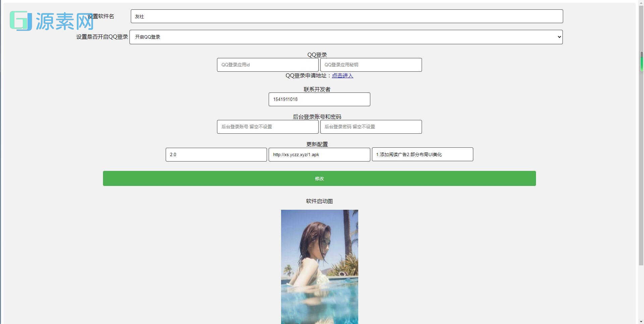The width and height of the screenshot is (644, 324).
Task: Select the update URL field with 1.apk
Action: [x=319, y=154]
